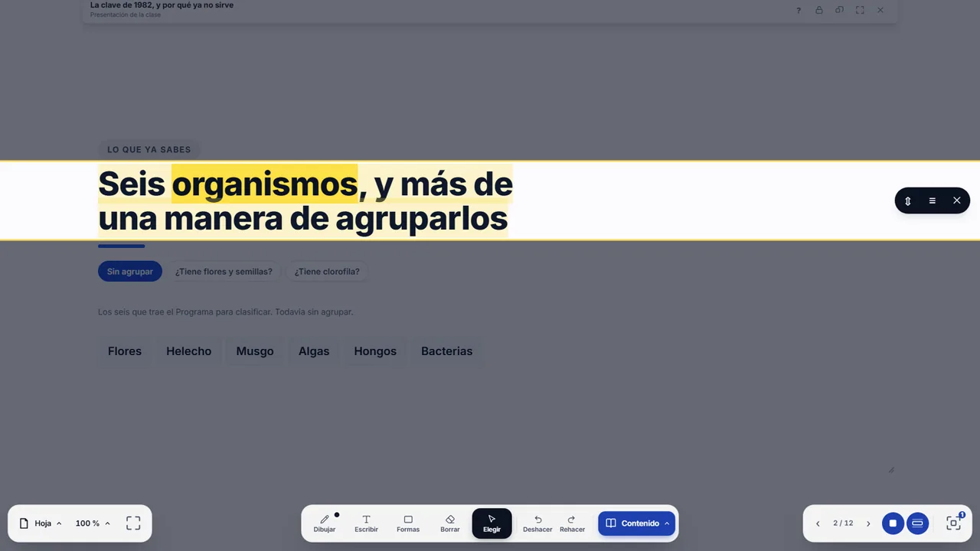
Task: Switch to ¿Tiene flores y semillas? tab
Action: click(x=224, y=272)
